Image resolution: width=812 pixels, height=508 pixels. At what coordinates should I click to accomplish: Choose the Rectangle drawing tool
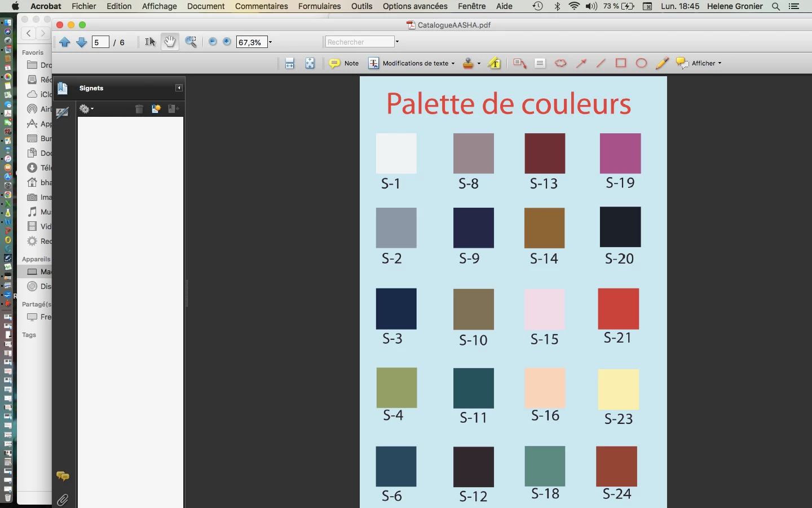tap(621, 63)
